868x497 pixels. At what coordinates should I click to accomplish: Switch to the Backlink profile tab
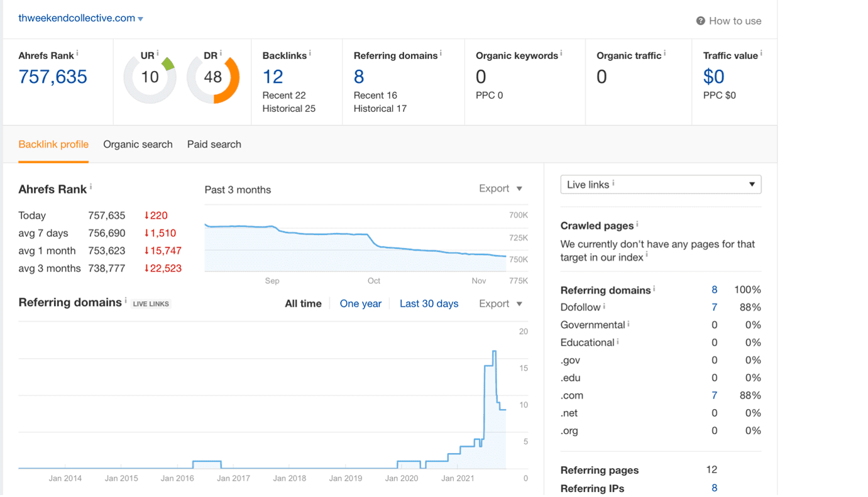53,145
